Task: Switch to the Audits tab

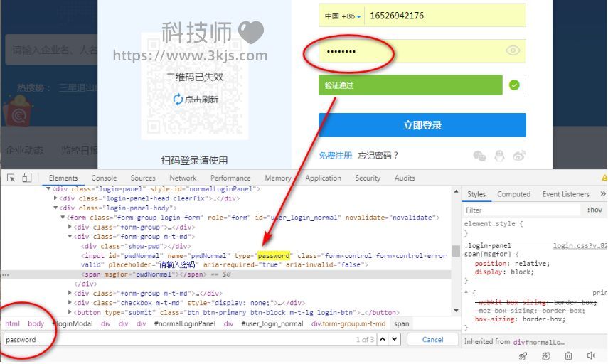Action: click(405, 178)
